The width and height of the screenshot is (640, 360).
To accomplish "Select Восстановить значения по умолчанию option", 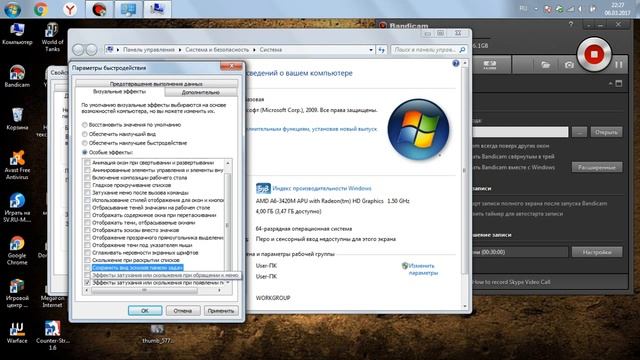I will coord(131,125).
